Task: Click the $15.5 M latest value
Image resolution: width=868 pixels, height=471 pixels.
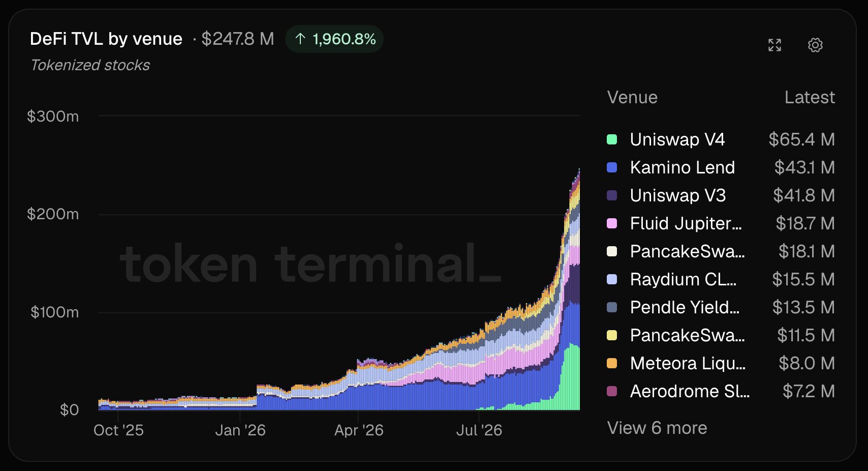Action: [x=803, y=279]
